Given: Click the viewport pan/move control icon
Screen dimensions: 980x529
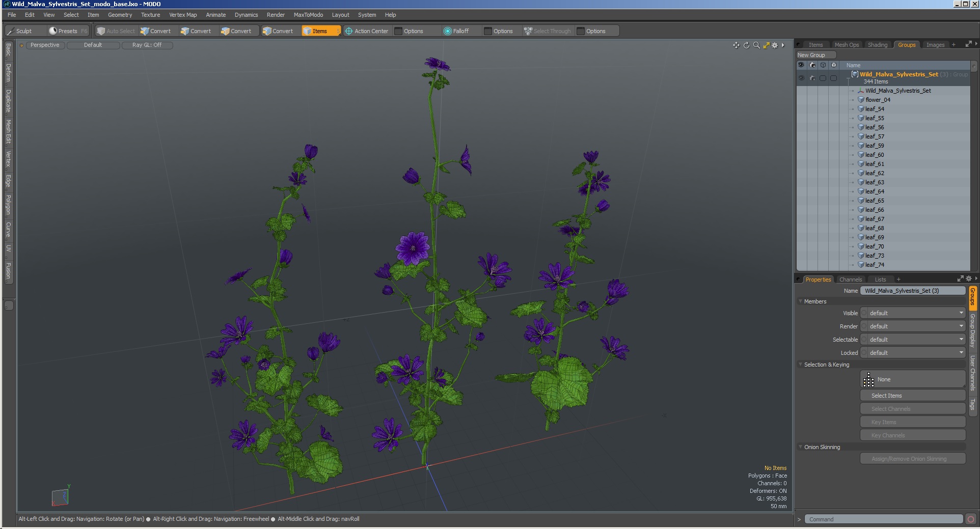Looking at the screenshot, I should [x=736, y=45].
